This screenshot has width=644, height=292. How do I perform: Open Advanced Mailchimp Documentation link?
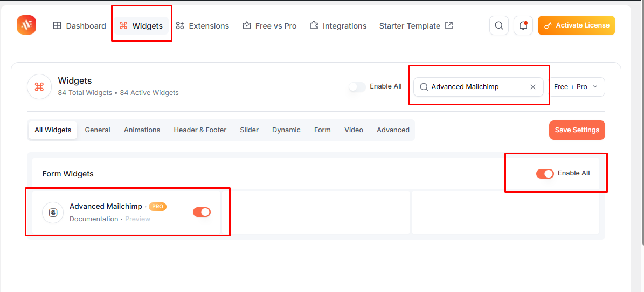point(94,219)
